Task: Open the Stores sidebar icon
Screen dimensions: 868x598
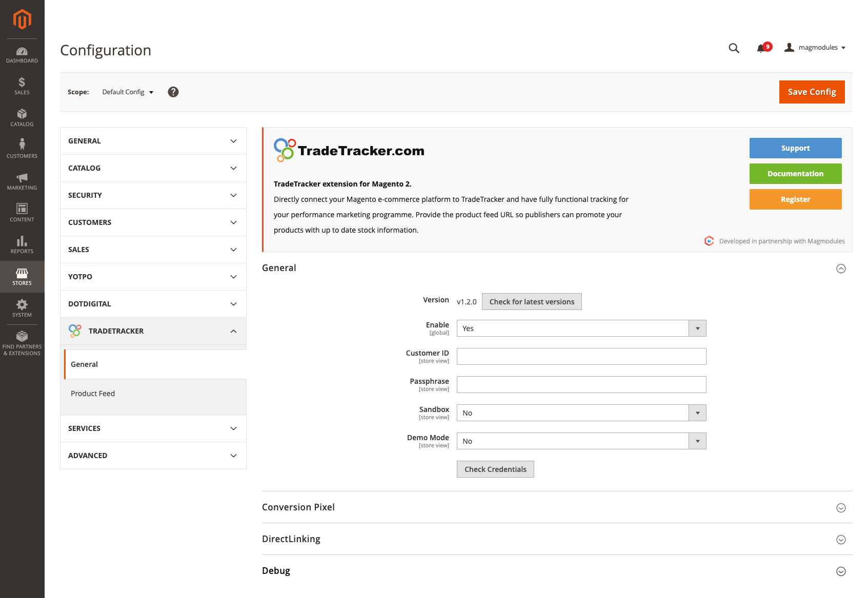Action: (x=22, y=277)
